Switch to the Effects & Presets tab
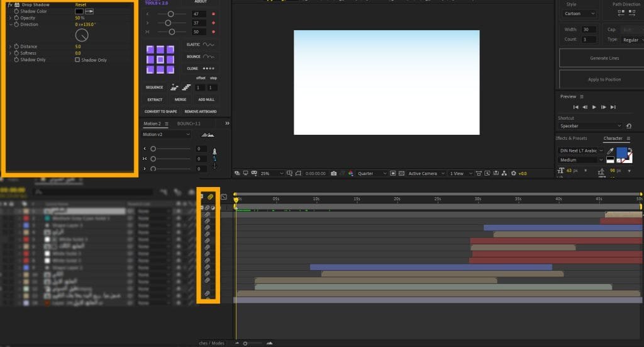This screenshot has height=347, width=644. 571,138
